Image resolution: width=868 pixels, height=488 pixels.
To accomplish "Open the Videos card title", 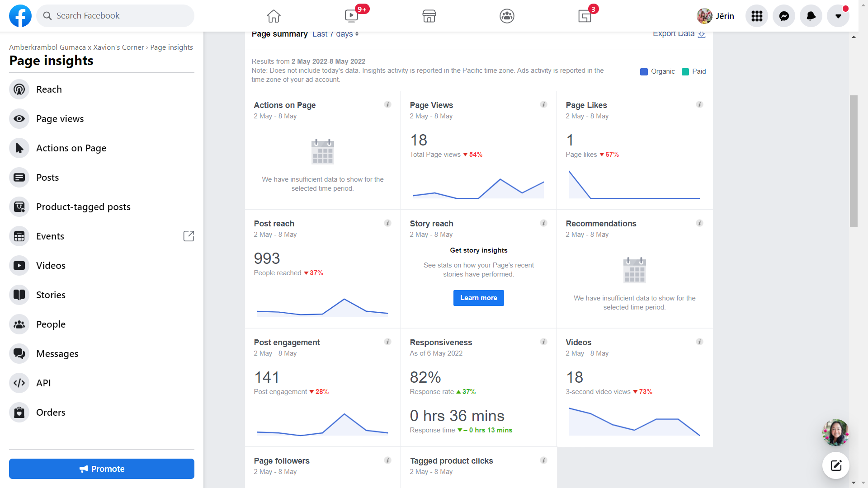I will tap(579, 343).
